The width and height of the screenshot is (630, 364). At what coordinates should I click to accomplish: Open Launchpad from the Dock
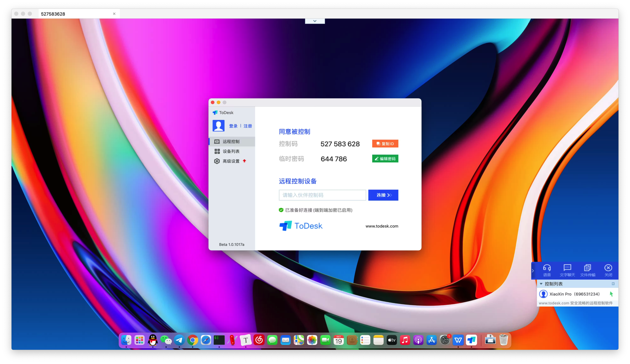(140, 340)
